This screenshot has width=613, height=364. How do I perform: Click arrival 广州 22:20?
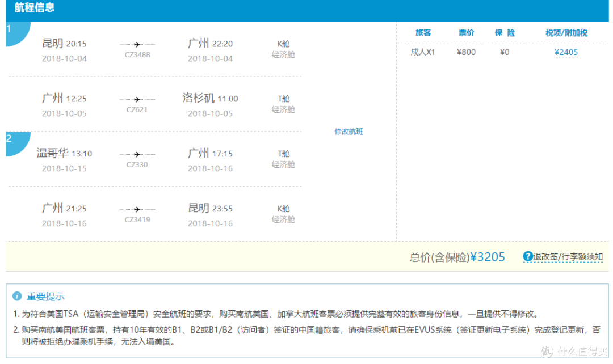click(x=210, y=43)
